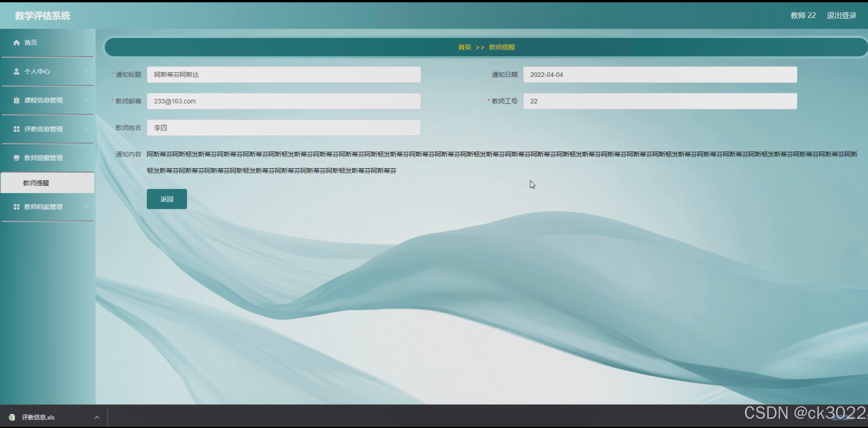Click the clipboard icon for 课程信息管理
The width and height of the screenshot is (868, 428).
click(x=17, y=100)
